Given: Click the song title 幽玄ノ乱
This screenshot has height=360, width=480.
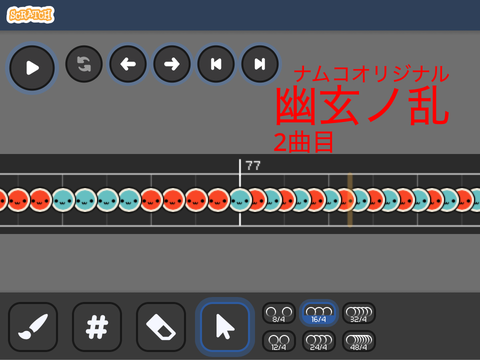Looking at the screenshot, I should [362, 106].
